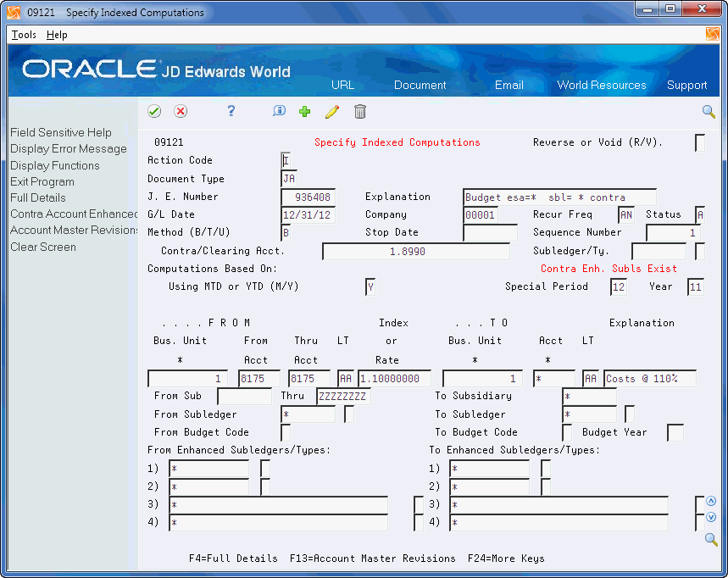Click the green checkmark OK icon
The width and height of the screenshot is (728, 578).
click(154, 111)
